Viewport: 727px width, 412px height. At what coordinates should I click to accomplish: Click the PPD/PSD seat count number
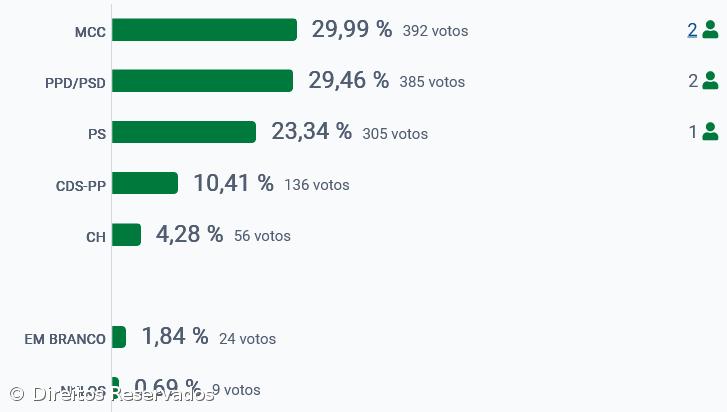click(x=692, y=81)
